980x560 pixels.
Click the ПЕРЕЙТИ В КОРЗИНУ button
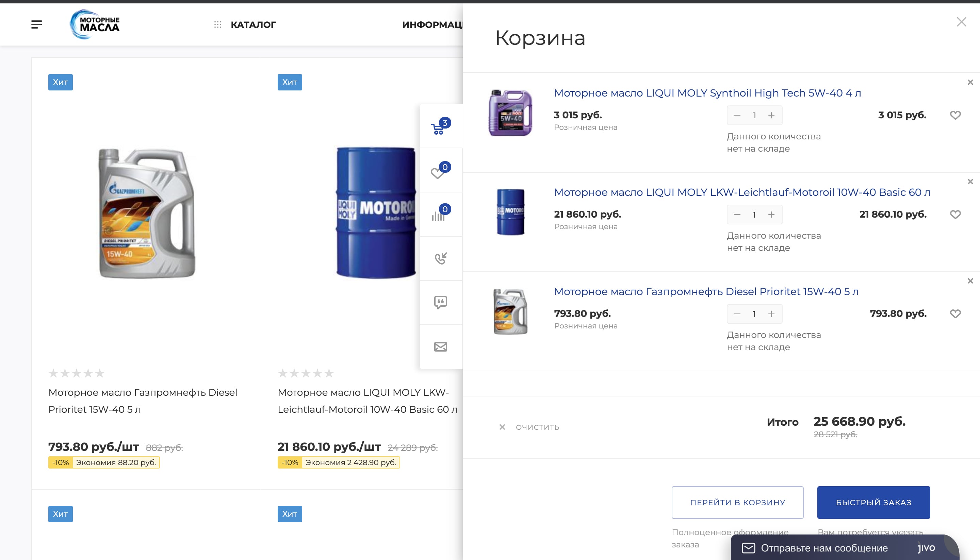coord(737,502)
